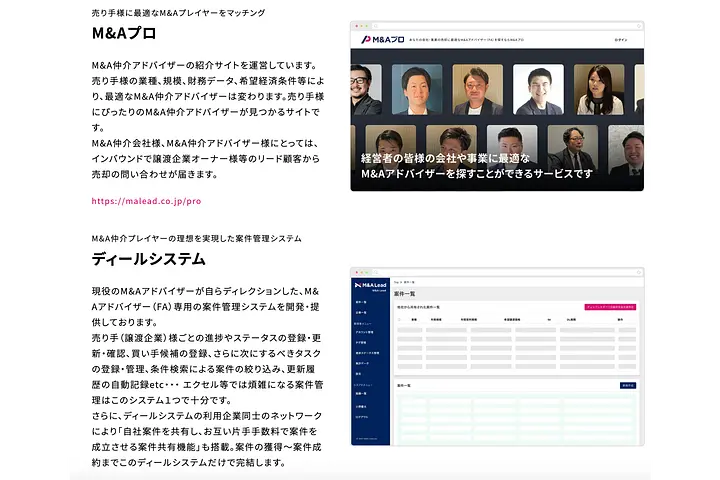720x480 pixels.
Task: Click line '売却の問い合わせが届きます。'
Action: click(155, 175)
